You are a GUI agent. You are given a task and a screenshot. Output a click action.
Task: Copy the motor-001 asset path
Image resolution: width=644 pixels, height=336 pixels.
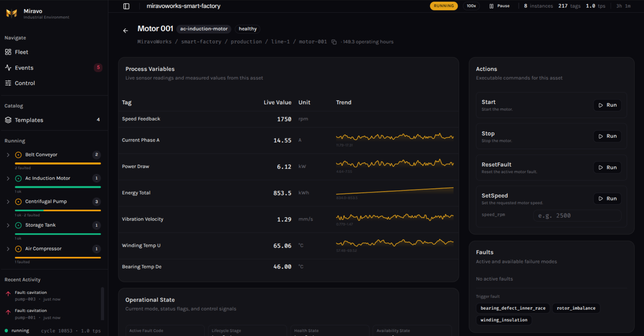[334, 41]
